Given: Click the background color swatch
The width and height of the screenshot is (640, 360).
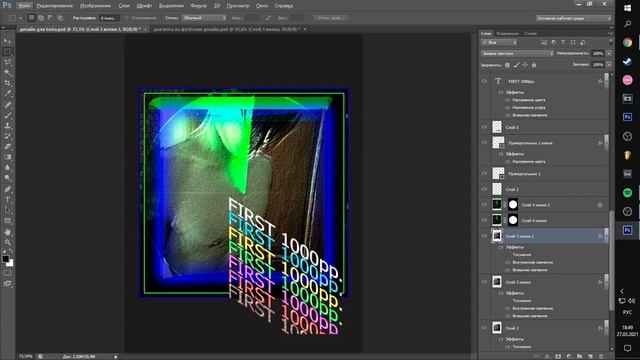Looking at the screenshot, I should pyautogui.click(x=10, y=264).
